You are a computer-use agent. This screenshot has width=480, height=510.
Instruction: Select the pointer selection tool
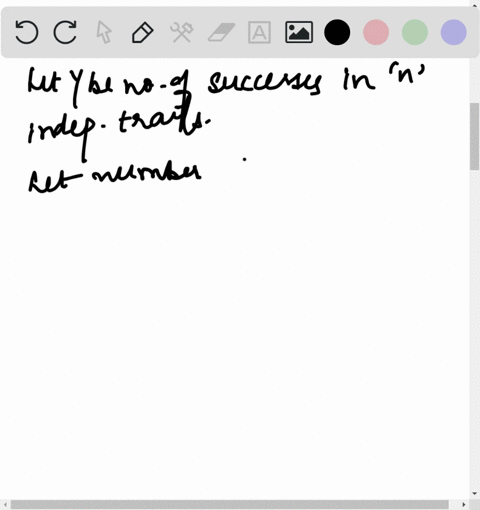click(104, 32)
